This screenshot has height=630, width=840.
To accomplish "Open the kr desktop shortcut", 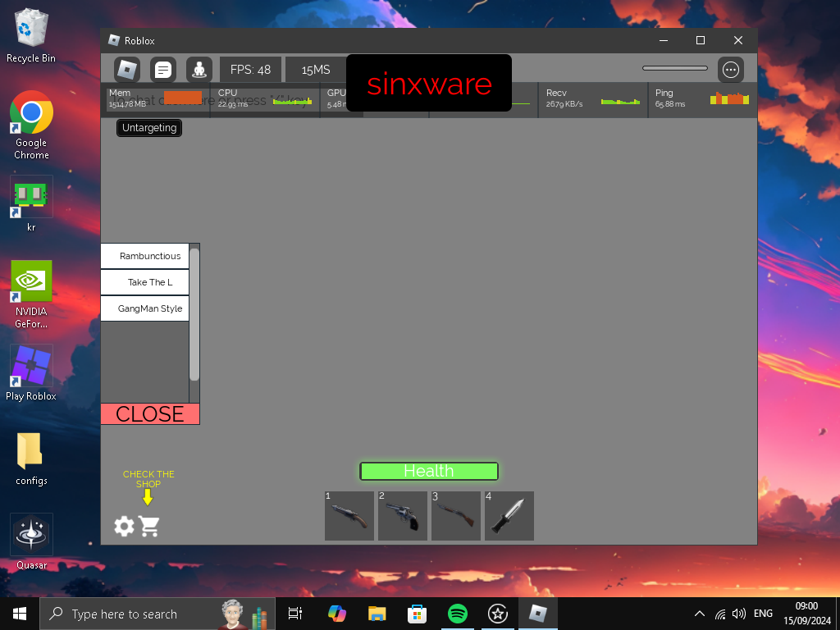I will pyautogui.click(x=31, y=203).
